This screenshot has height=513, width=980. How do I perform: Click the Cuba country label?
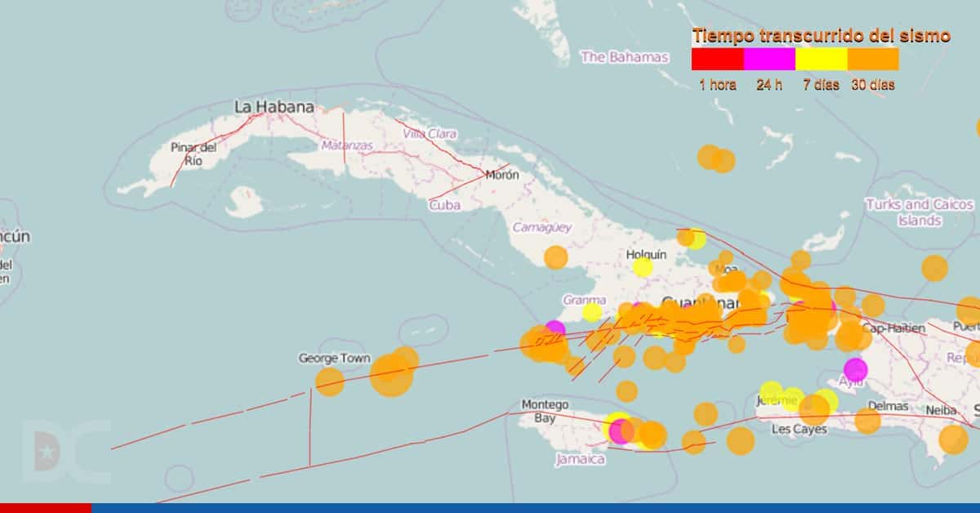[x=444, y=205]
